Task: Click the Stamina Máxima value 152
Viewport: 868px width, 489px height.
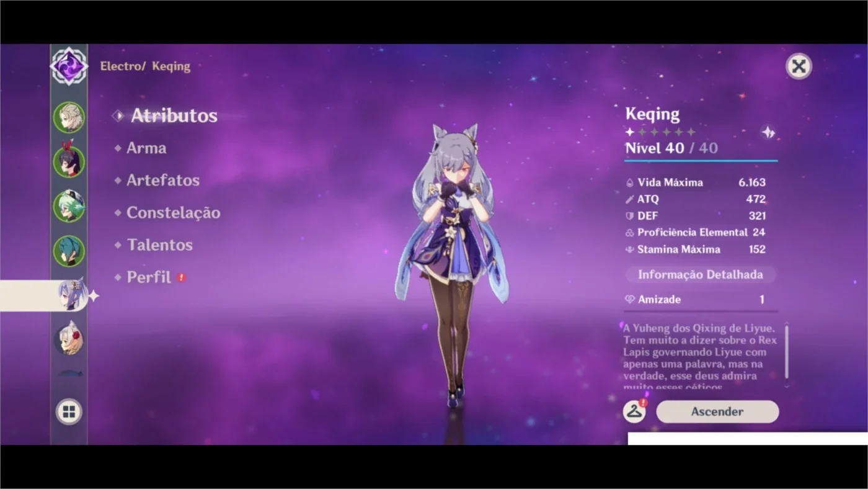Action: tap(757, 249)
